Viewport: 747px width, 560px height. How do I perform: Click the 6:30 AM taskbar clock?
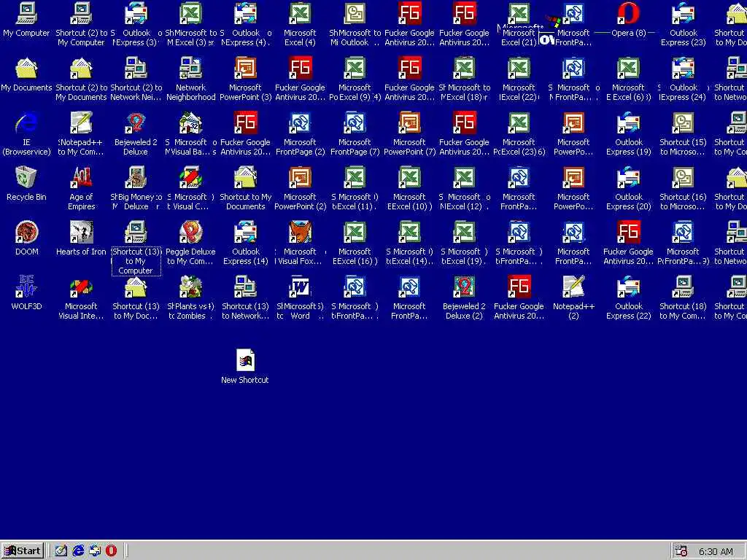click(x=716, y=551)
